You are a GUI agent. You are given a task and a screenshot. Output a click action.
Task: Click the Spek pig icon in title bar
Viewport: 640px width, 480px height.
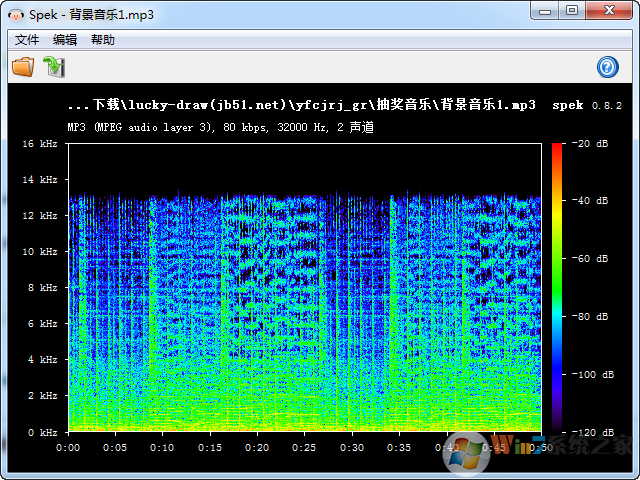(x=16, y=15)
